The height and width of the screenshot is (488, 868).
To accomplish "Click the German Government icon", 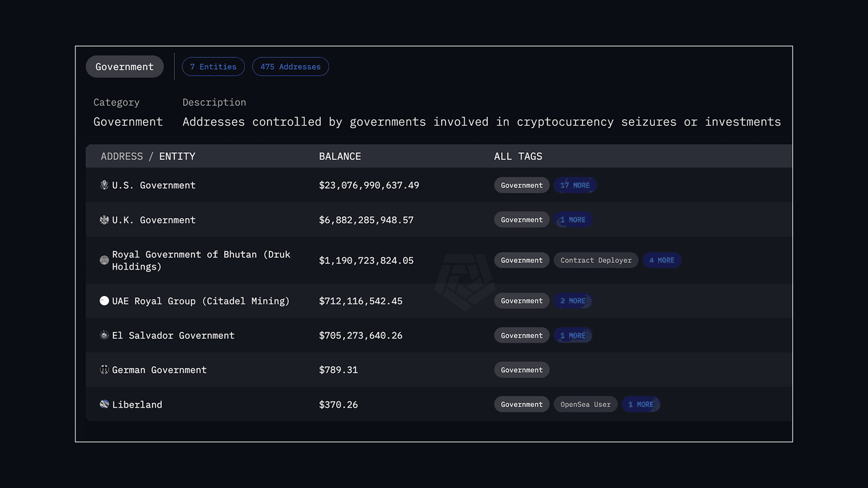I will [104, 370].
